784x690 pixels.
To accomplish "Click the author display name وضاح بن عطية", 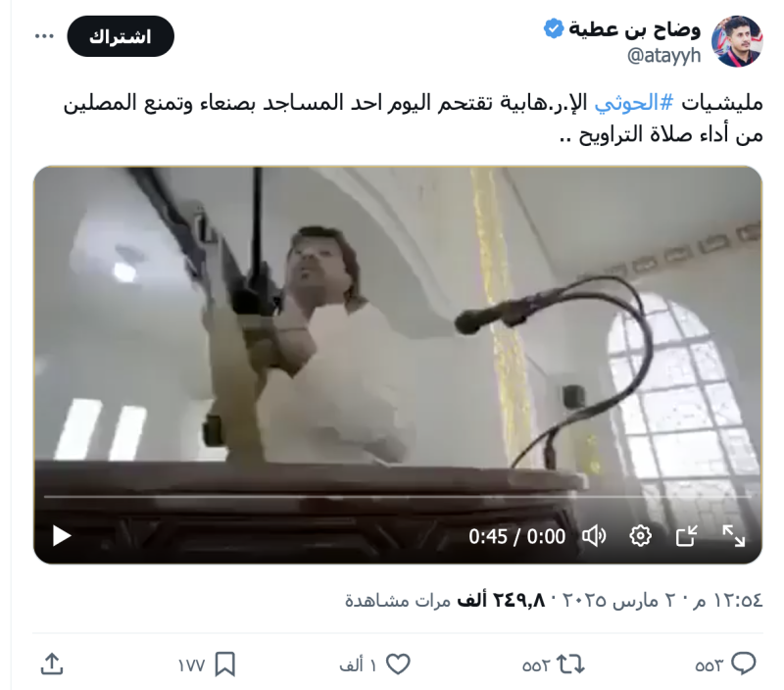I will tap(634, 29).
